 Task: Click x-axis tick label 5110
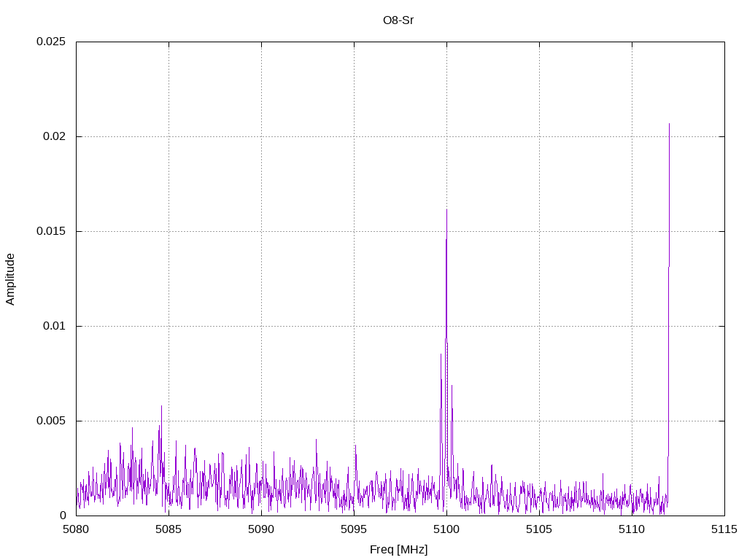(632, 529)
